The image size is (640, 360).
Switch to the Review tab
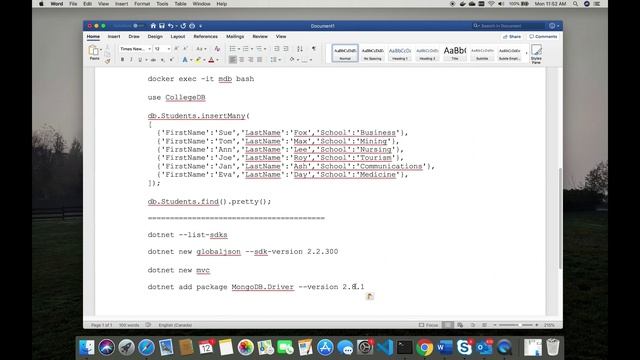260,36
